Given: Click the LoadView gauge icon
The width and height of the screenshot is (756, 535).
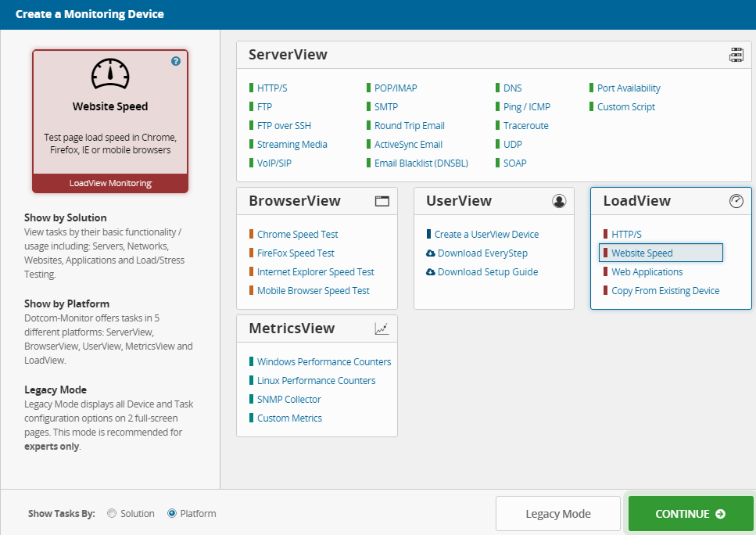Looking at the screenshot, I should [x=736, y=201].
